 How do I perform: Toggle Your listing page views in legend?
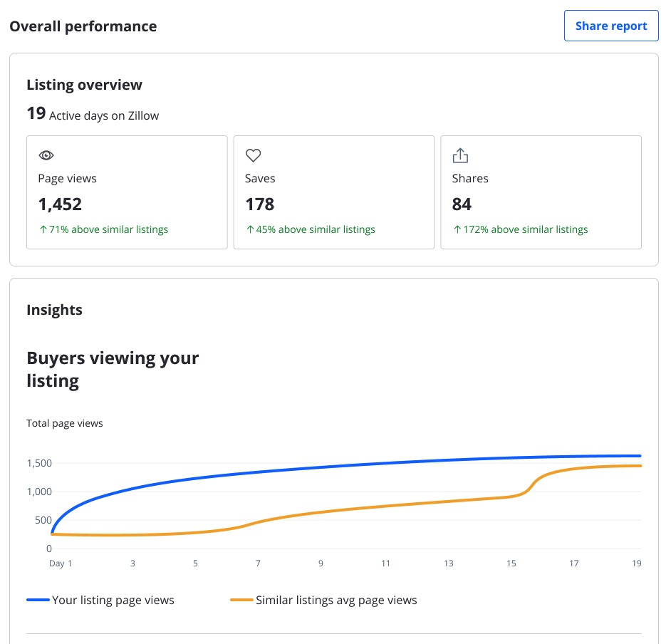pos(113,600)
